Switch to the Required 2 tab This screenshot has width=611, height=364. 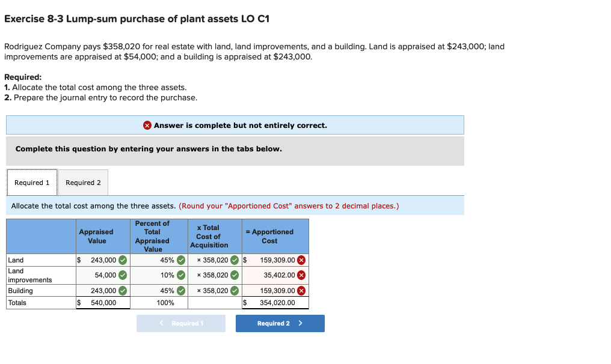pyautogui.click(x=83, y=182)
